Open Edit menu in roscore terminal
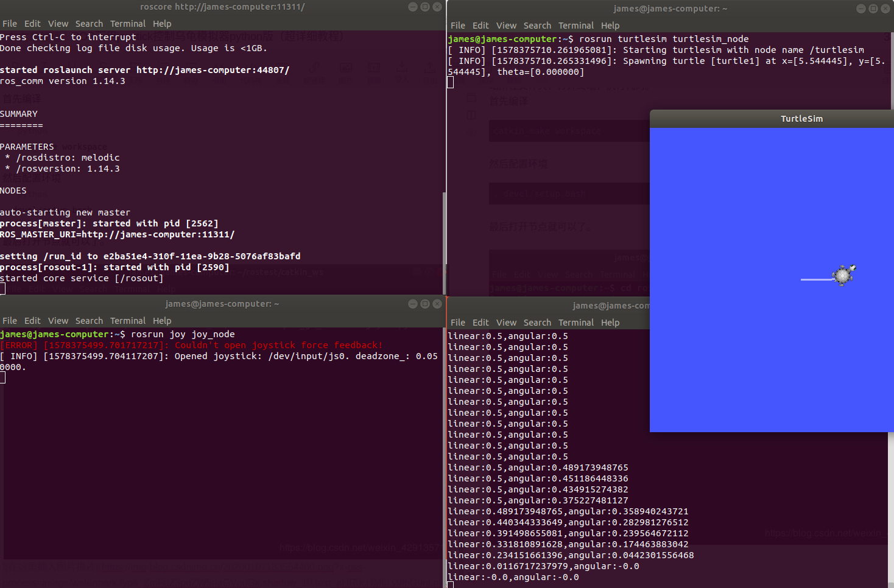894x588 pixels. tap(32, 24)
